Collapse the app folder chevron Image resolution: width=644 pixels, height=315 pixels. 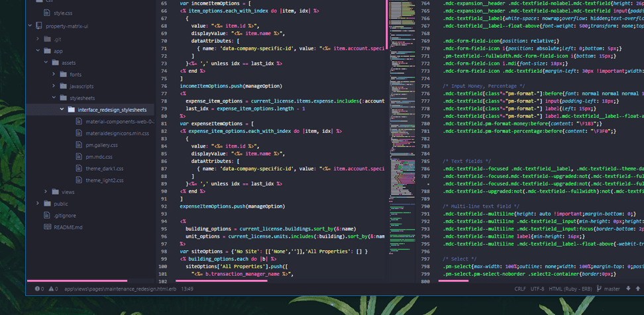coord(37,51)
